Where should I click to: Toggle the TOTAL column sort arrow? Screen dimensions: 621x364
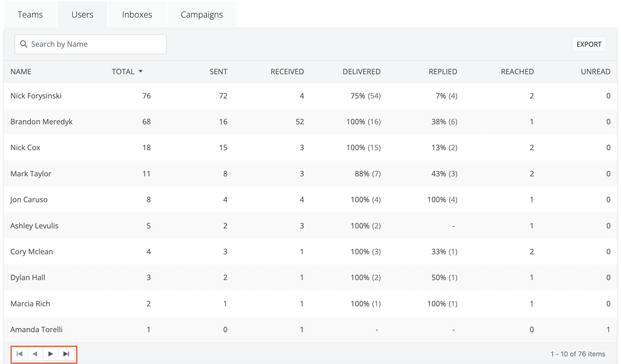(x=141, y=72)
